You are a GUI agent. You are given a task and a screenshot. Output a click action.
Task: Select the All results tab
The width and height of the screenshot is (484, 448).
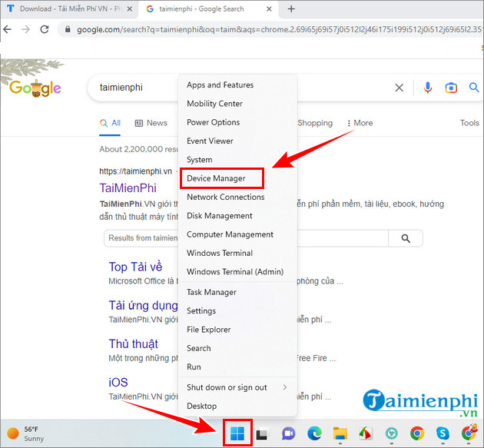(x=110, y=123)
